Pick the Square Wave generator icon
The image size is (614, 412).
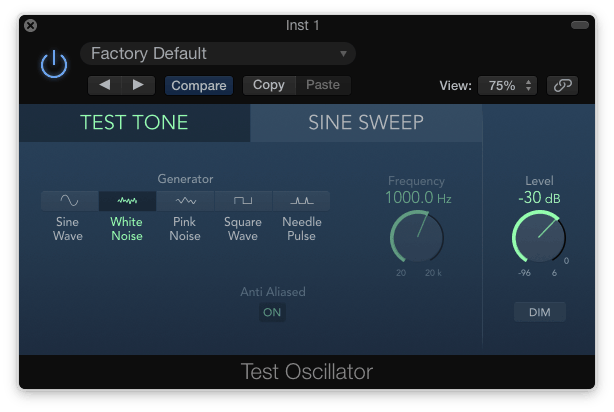[x=243, y=201]
